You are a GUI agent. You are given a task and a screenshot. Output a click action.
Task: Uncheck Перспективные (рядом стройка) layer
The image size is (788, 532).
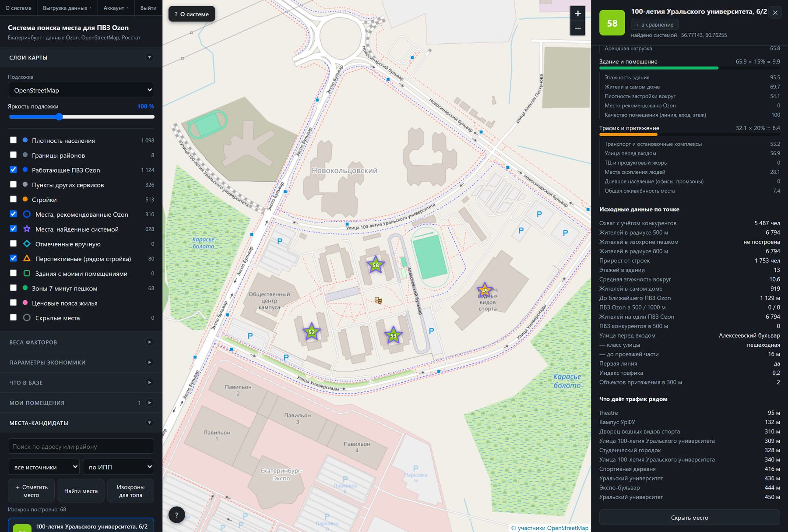coord(13,258)
